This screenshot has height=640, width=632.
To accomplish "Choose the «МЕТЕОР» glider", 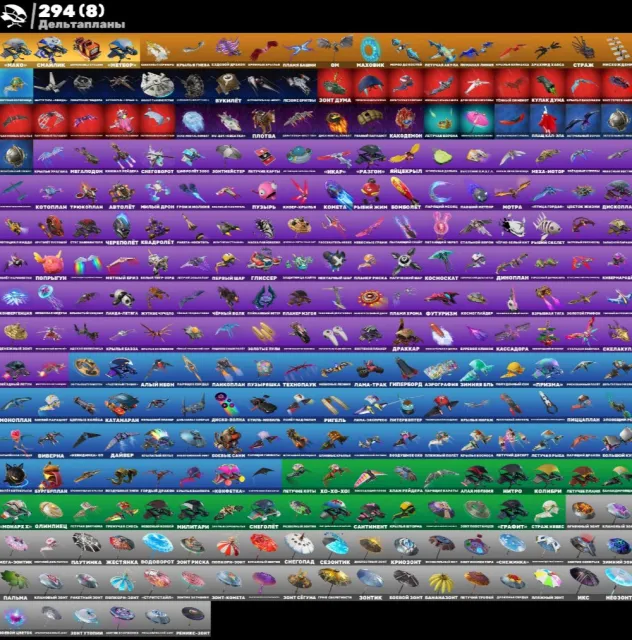I will [x=122, y=51].
